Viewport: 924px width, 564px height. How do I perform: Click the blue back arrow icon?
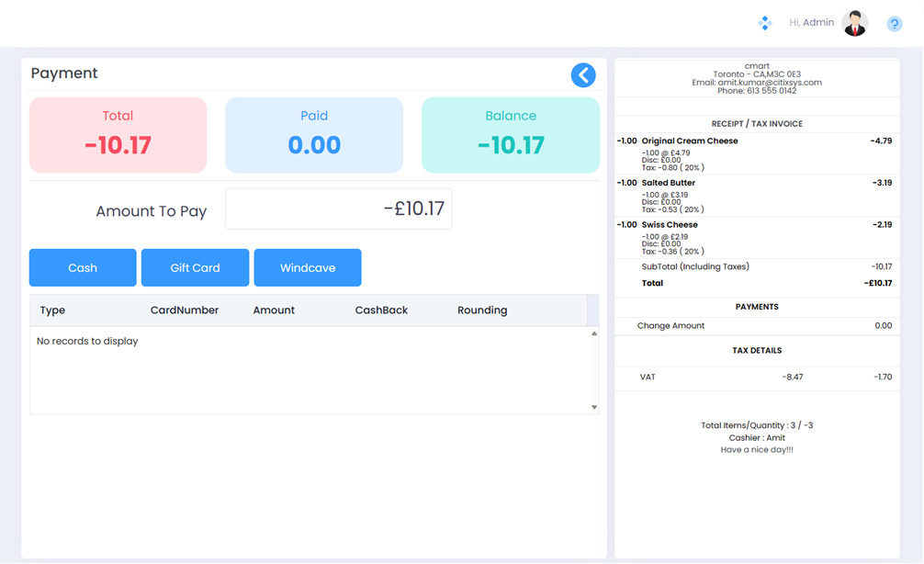pos(583,75)
